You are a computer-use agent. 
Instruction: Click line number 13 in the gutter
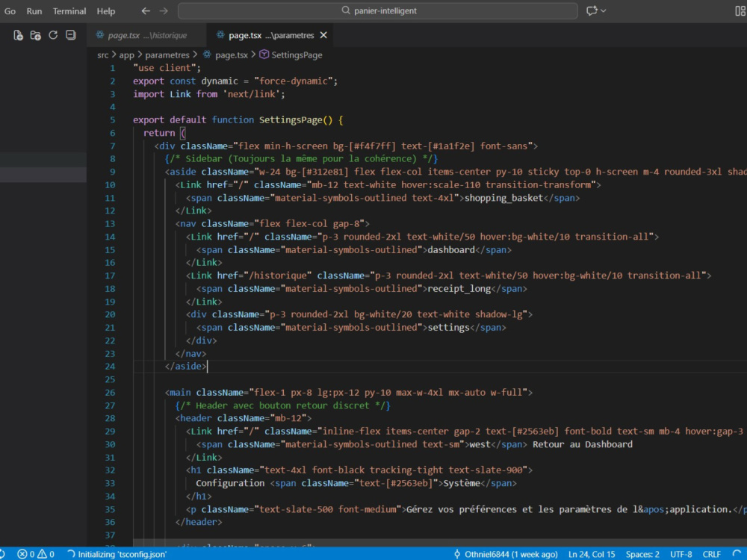(x=110, y=224)
